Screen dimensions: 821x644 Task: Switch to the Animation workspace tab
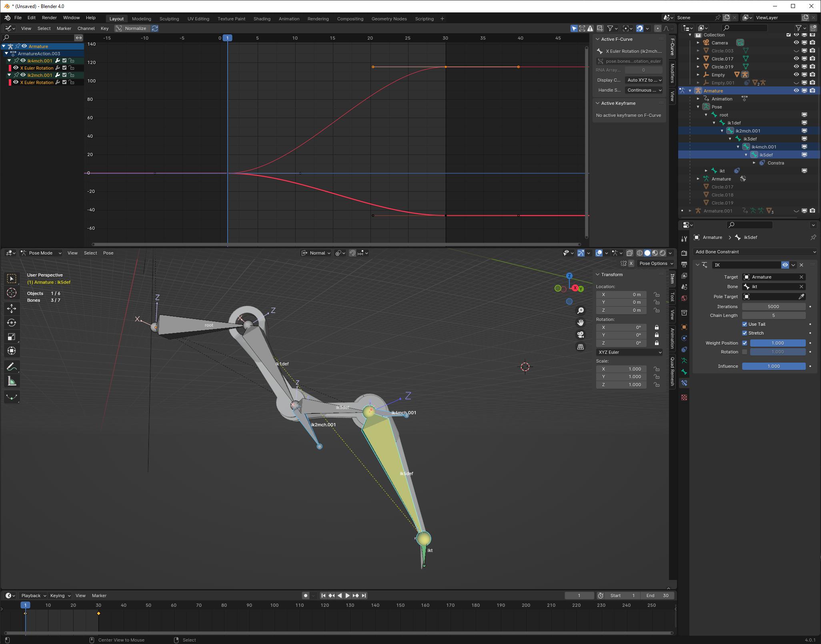[x=289, y=19]
